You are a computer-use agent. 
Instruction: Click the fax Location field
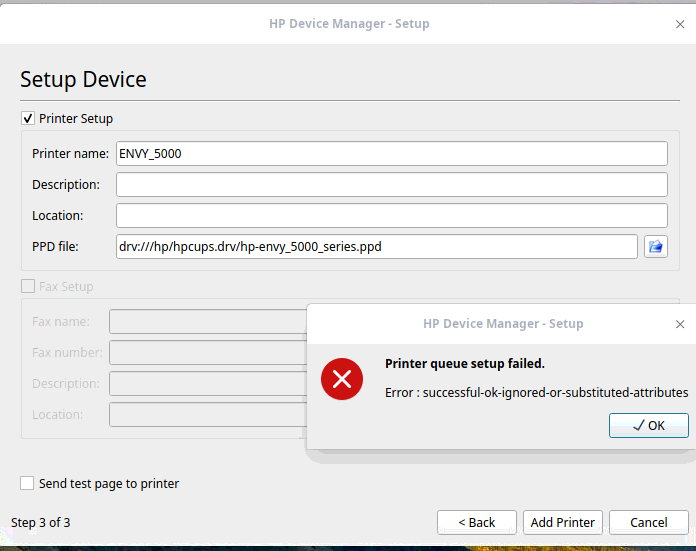click(207, 415)
